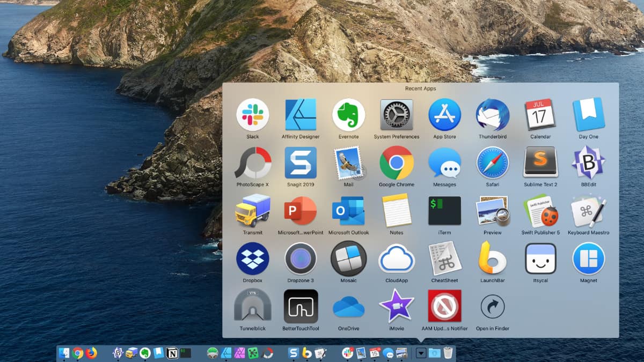Open System Preferences
Screen dimensions: 644x362
pos(397,115)
